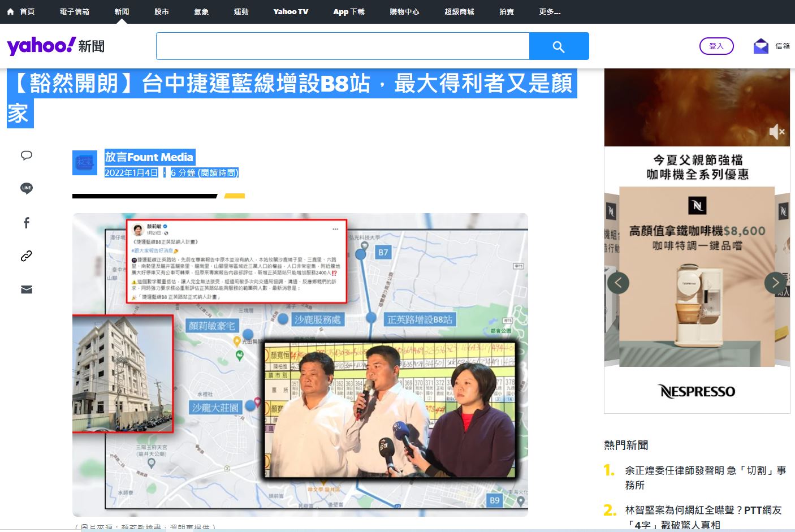Open the comments speech bubble icon
795x532 pixels.
(27, 155)
